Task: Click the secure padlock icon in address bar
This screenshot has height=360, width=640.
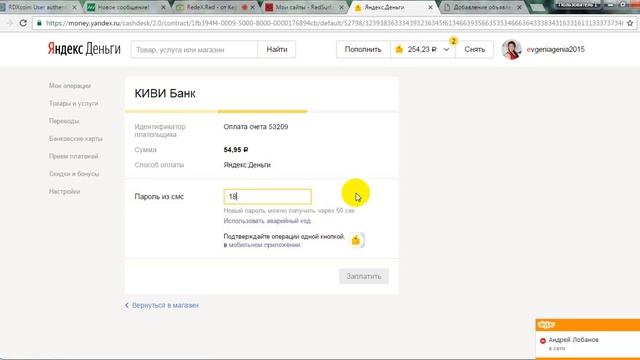Action: coord(39,23)
